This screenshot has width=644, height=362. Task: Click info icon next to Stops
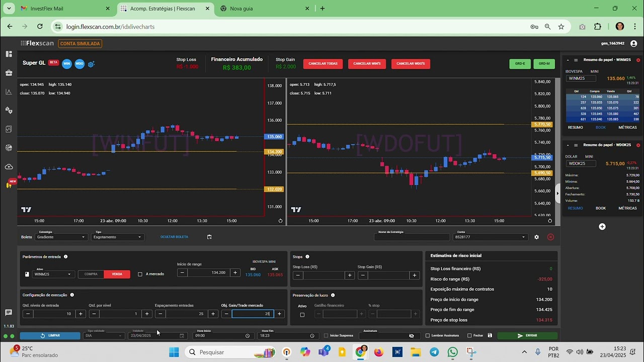pos(307,256)
